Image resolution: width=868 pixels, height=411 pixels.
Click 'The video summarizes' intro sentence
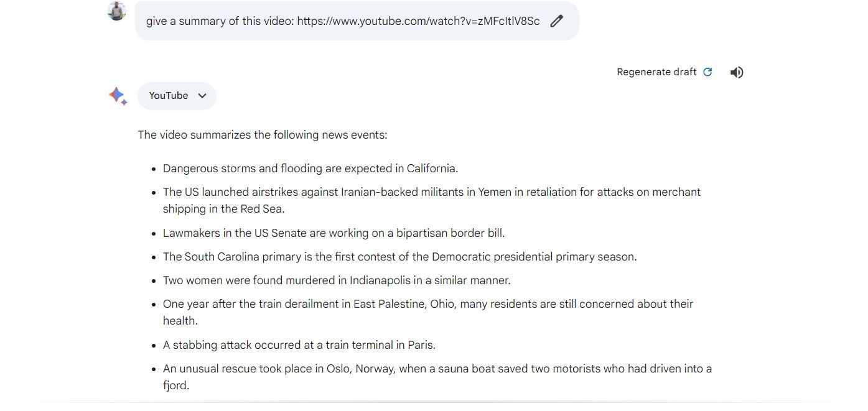point(262,135)
